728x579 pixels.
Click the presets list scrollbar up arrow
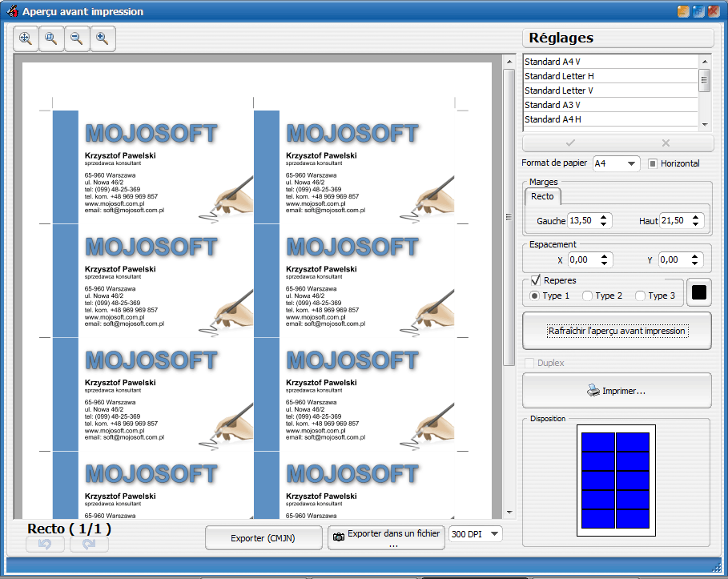click(x=705, y=62)
